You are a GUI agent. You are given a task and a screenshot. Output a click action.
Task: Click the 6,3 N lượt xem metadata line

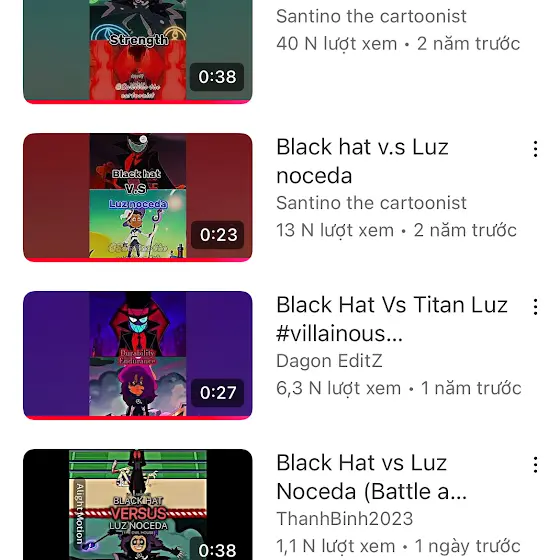pyautogui.click(x=399, y=388)
